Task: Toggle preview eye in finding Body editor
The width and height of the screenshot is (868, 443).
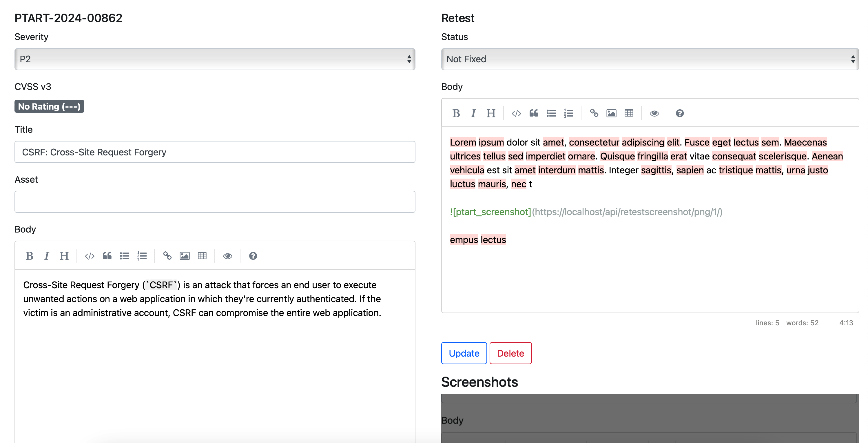Action: [227, 256]
